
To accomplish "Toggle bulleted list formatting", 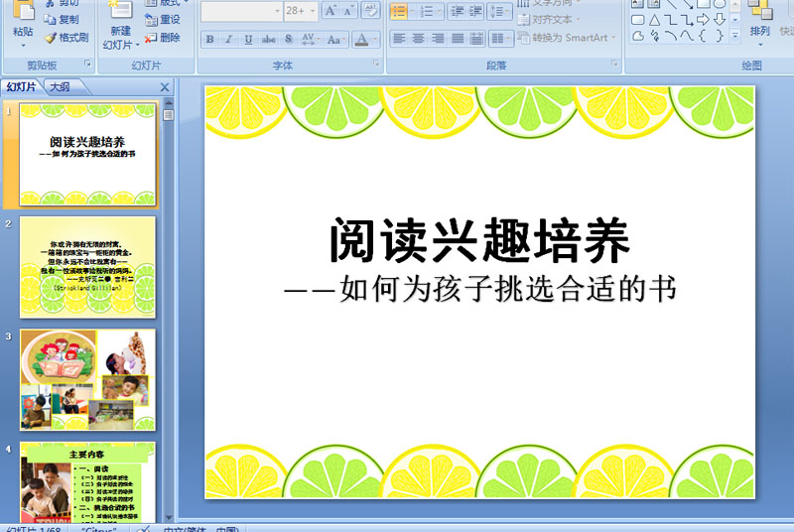I will tap(399, 11).
